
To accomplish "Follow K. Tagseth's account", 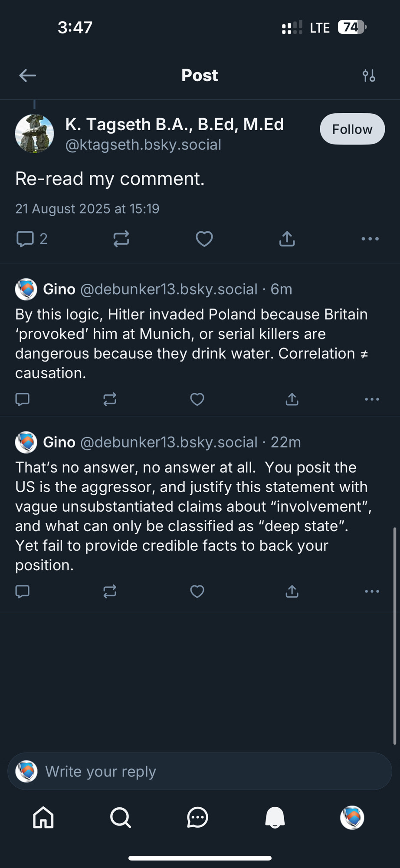I will tap(352, 129).
